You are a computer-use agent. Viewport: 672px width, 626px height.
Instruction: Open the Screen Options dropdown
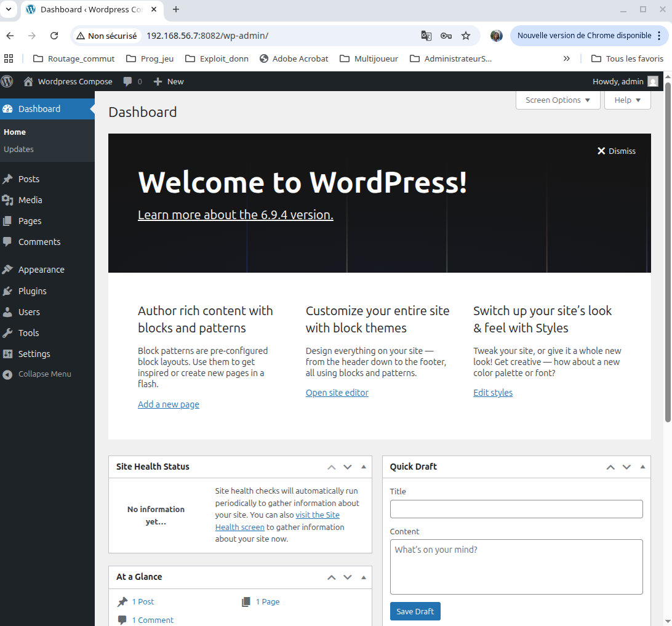click(x=558, y=100)
